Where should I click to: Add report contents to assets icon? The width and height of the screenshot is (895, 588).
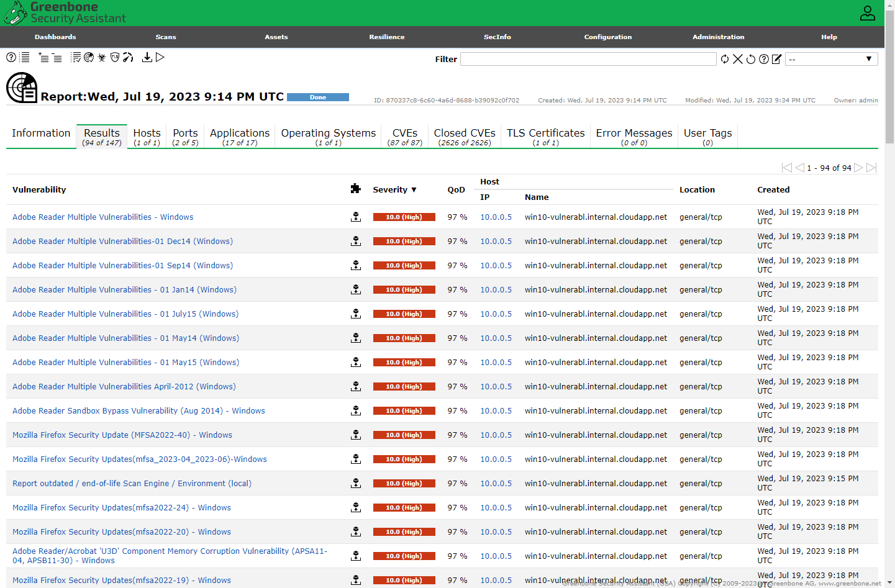[x=43, y=58]
